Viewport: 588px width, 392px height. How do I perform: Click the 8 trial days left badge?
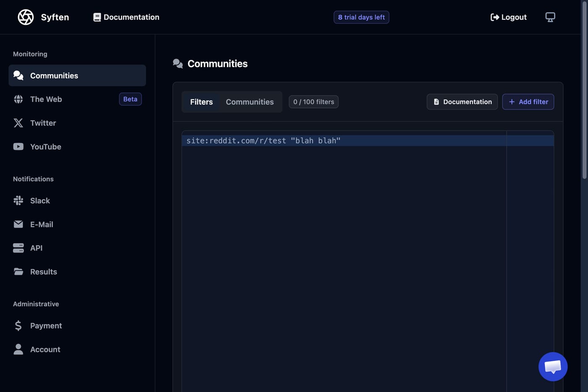pyautogui.click(x=361, y=17)
